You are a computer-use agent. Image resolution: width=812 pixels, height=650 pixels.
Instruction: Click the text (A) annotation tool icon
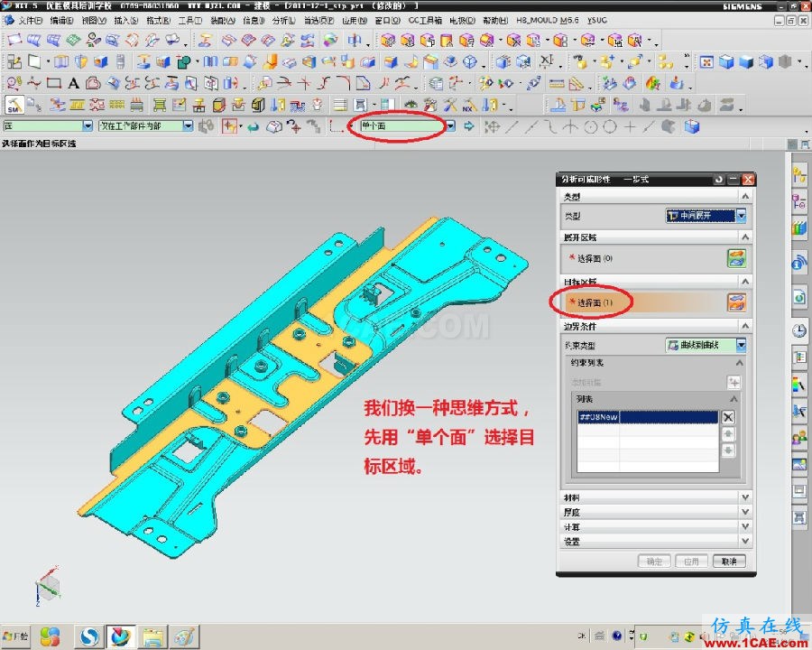[x=74, y=83]
